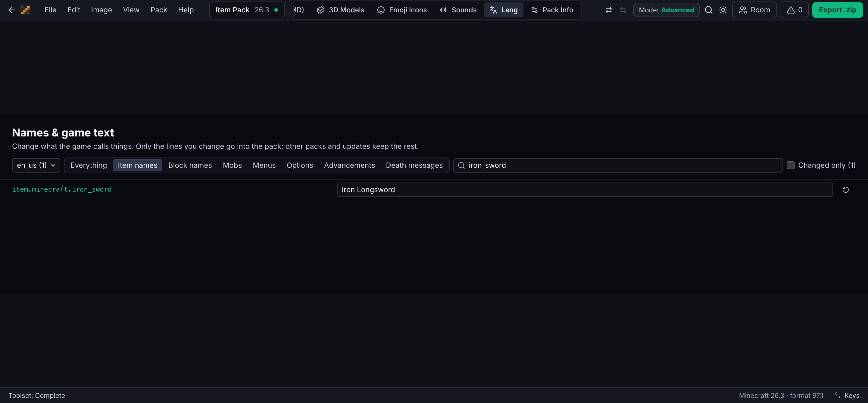Click the Iron Longsword name input
This screenshot has height=403, width=868.
click(585, 190)
